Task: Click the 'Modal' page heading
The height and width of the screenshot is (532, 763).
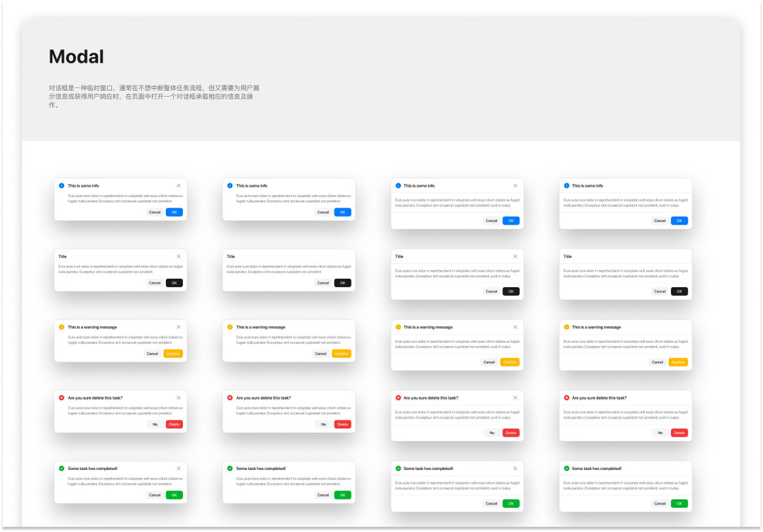Action: 76,57
